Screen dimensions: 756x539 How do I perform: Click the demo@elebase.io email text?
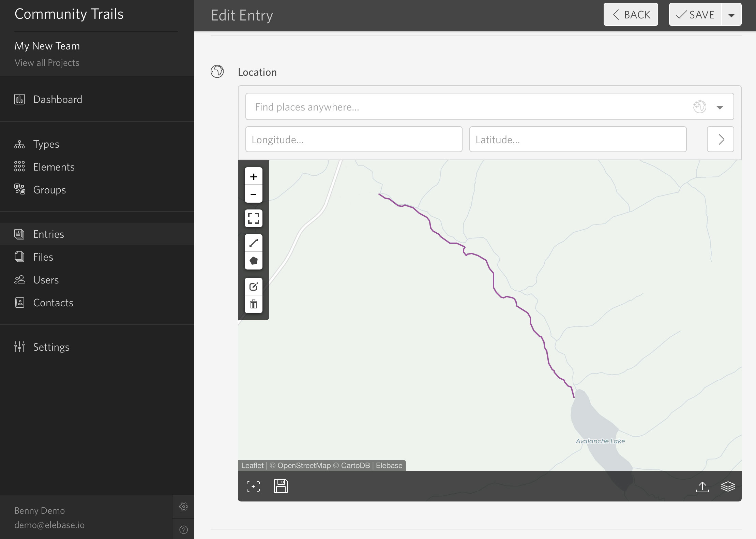coord(49,525)
